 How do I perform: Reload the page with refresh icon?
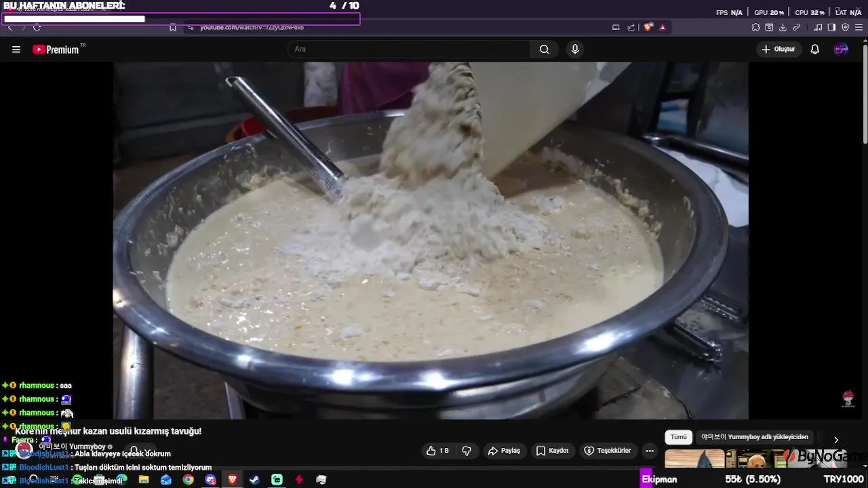tap(37, 27)
